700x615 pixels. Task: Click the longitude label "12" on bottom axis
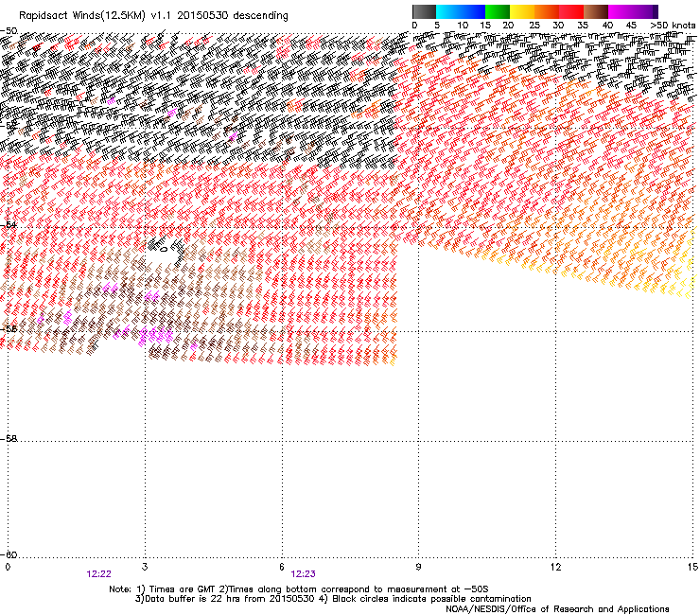click(x=555, y=567)
